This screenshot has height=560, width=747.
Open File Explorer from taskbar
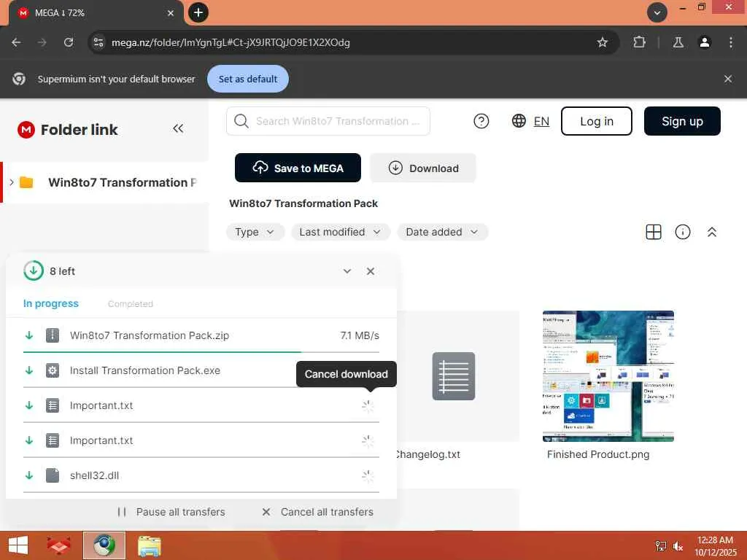point(149,545)
